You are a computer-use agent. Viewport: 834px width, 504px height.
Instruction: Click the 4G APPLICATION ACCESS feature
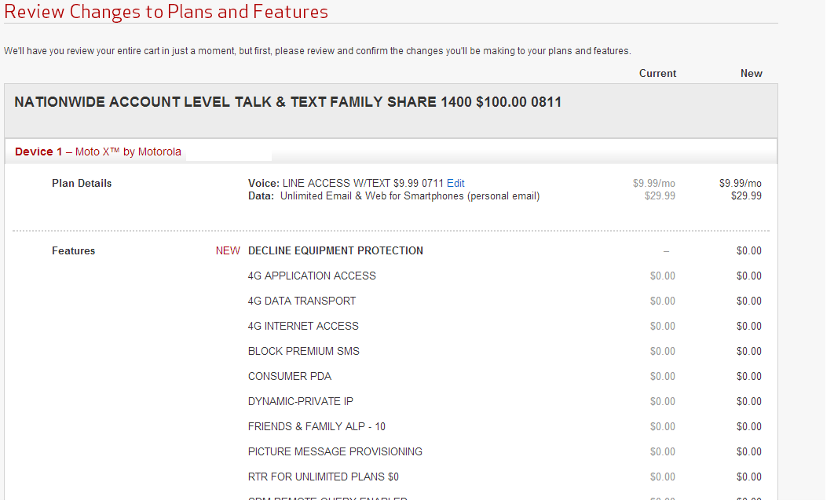(x=312, y=276)
